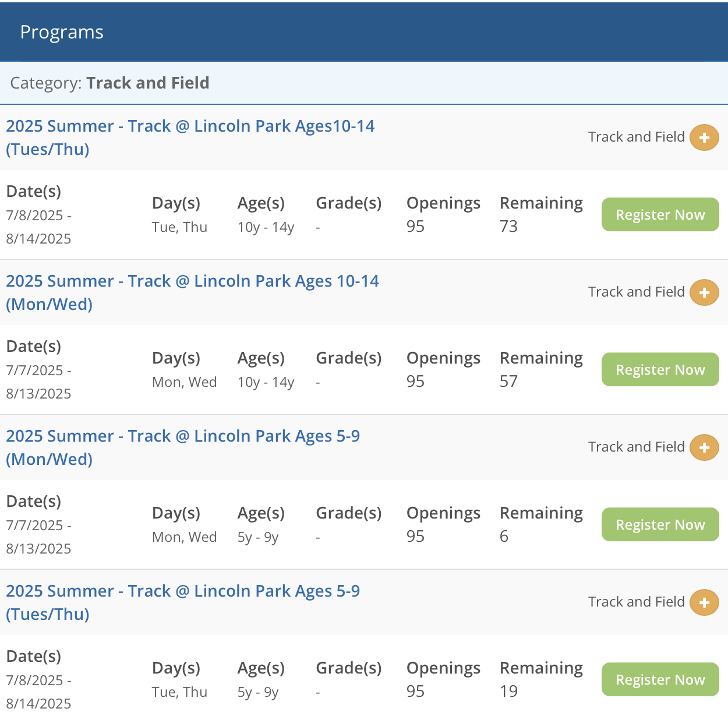The height and width of the screenshot is (719, 728).
Task: Register Now for Ages10-14 Tue/Thu track
Action: point(660,214)
